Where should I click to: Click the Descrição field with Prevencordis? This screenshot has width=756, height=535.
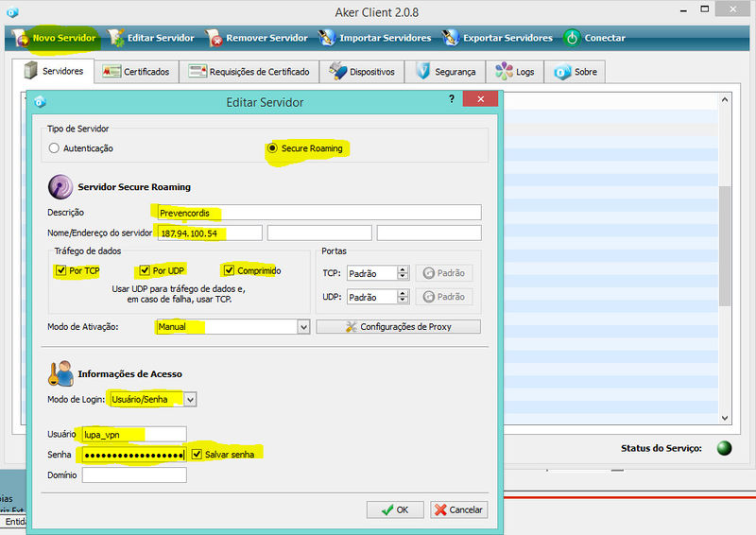319,213
